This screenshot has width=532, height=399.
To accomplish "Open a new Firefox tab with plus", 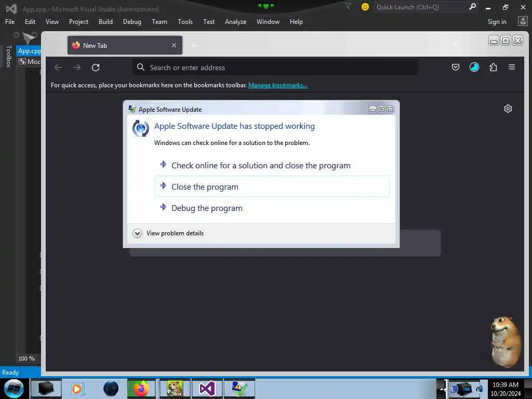I will coord(194,45).
